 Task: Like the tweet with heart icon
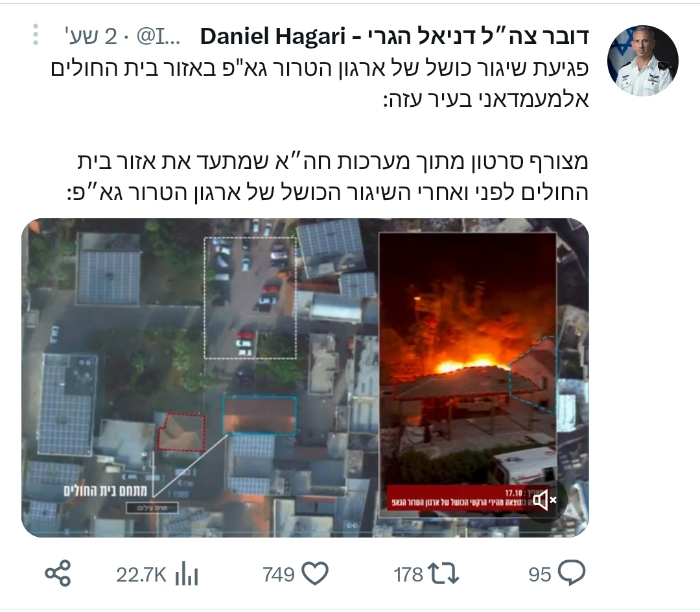pyautogui.click(x=315, y=573)
